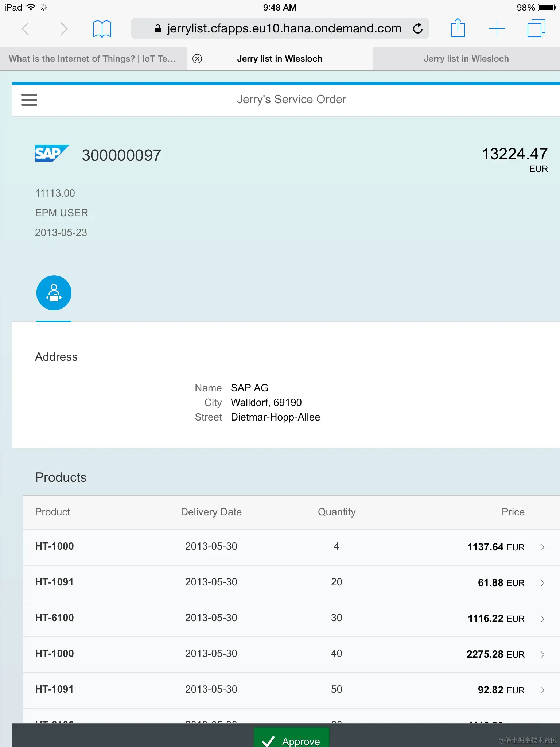Click the 11113.00 value
The image size is (560, 747).
point(55,193)
